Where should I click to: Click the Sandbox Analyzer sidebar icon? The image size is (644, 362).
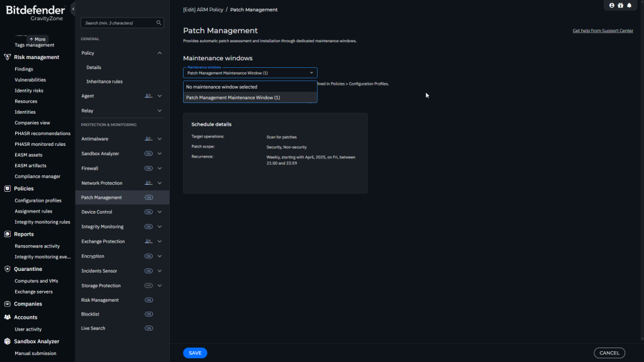click(x=8, y=341)
